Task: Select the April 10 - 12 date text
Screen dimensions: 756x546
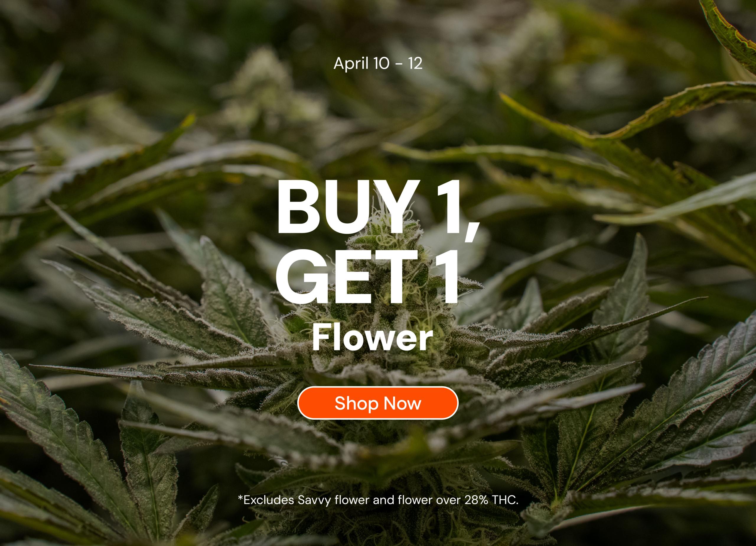Action: click(378, 63)
